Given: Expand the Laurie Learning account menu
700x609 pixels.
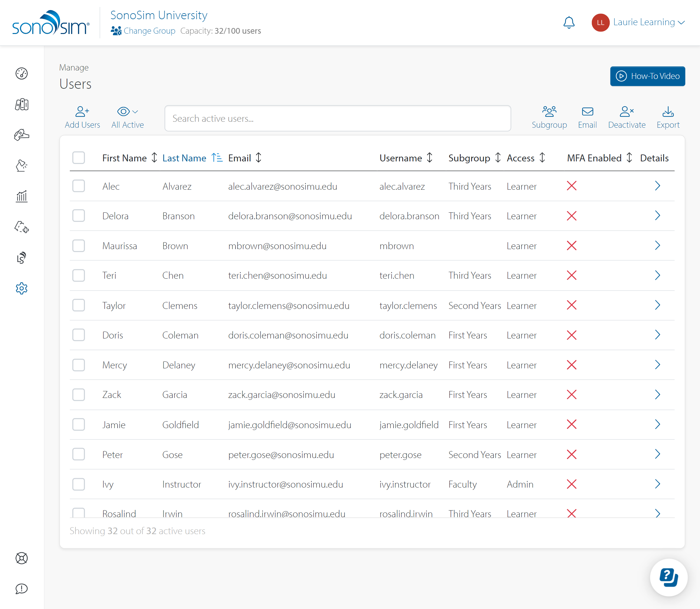Looking at the screenshot, I should [649, 22].
